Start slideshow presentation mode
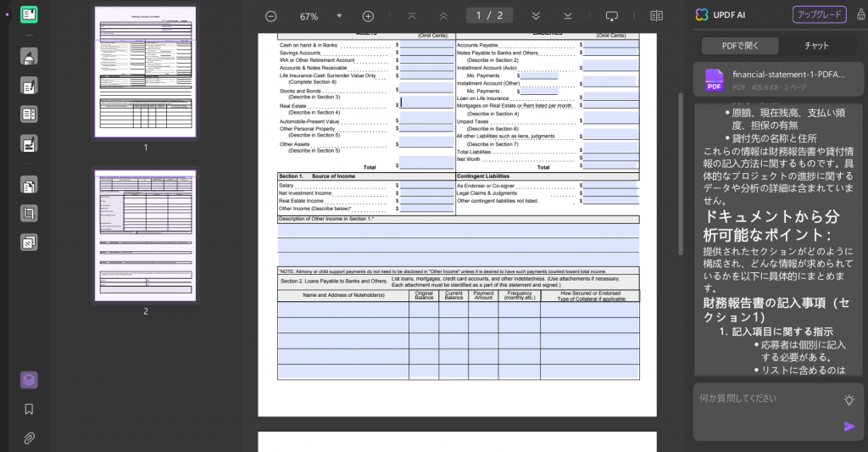Viewport: 868px width, 452px height. click(x=612, y=16)
